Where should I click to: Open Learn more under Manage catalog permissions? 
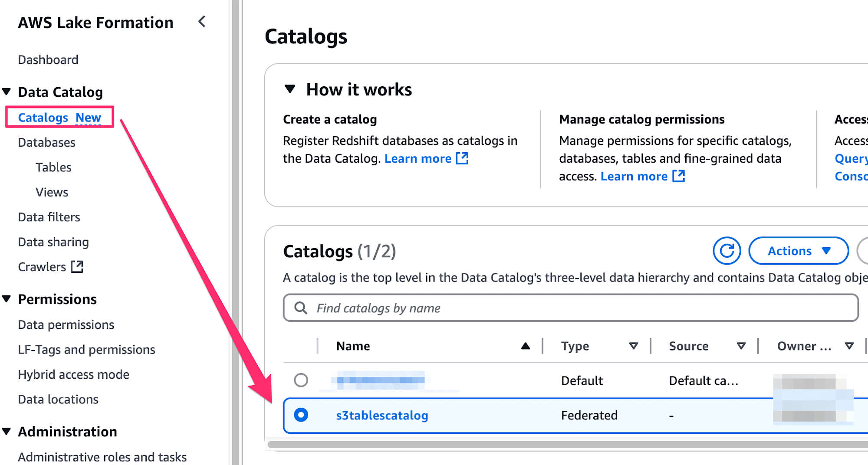tap(634, 176)
